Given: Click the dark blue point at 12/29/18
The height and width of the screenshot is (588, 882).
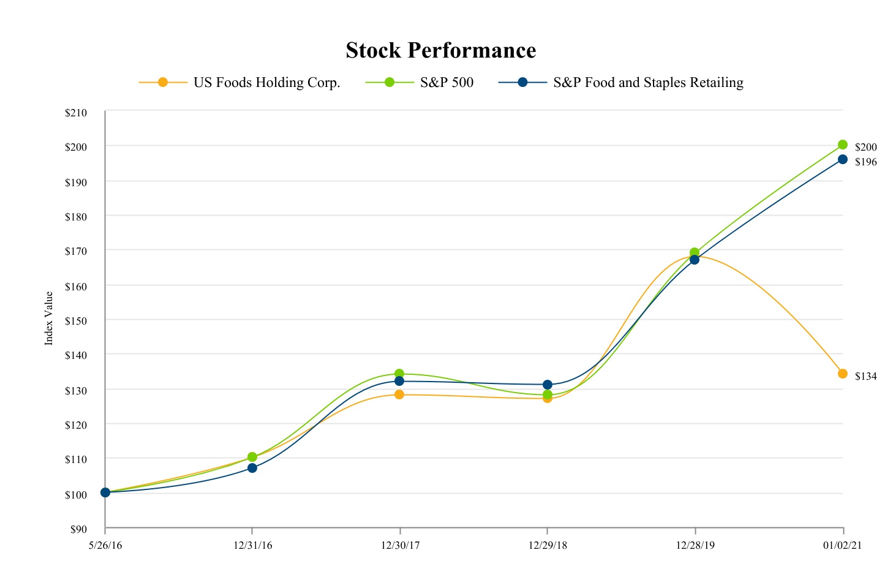Looking at the screenshot, I should 548,385.
